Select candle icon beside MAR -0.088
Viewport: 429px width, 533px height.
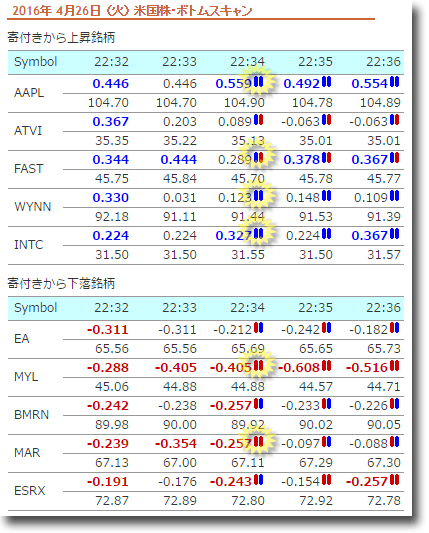tap(394, 442)
